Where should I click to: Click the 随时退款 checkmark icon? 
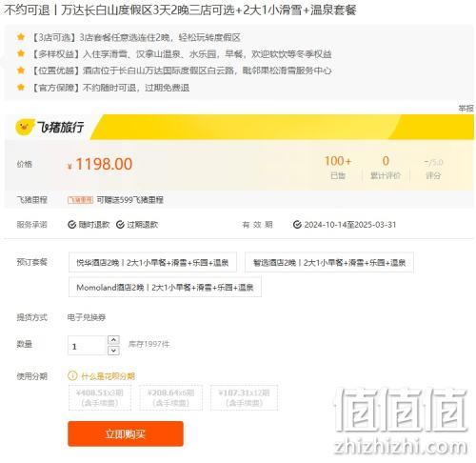point(72,225)
